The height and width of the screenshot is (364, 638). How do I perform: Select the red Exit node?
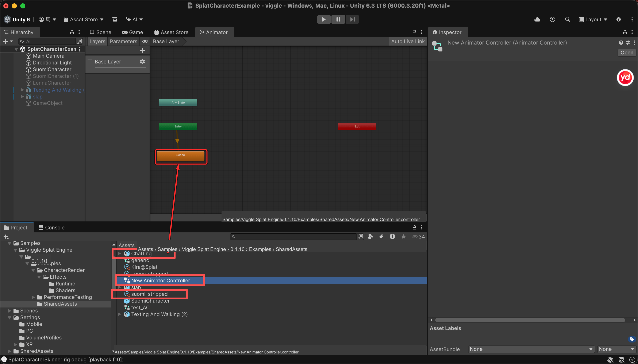(x=357, y=126)
